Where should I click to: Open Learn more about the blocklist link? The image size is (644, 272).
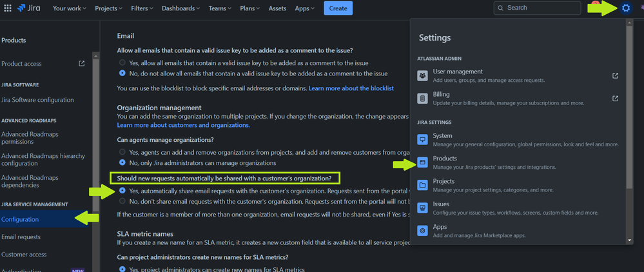[x=351, y=88]
